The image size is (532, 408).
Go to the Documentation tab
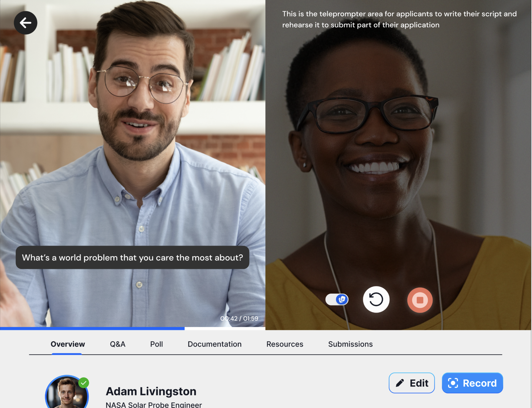pos(214,344)
